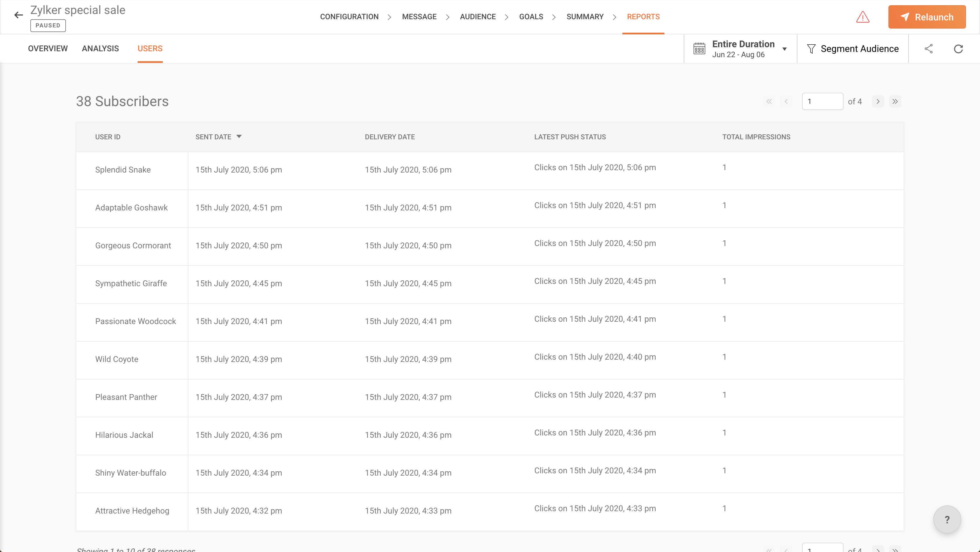980x552 pixels.
Task: Switch to the Overview tab
Action: pyautogui.click(x=48, y=49)
